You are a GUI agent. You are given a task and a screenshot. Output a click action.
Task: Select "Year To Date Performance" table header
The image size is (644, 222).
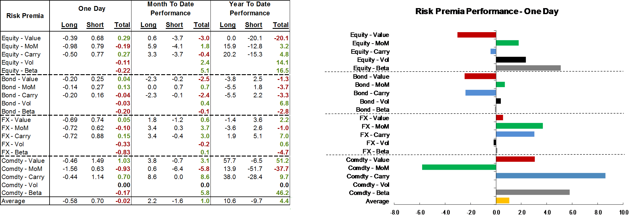(250, 9)
